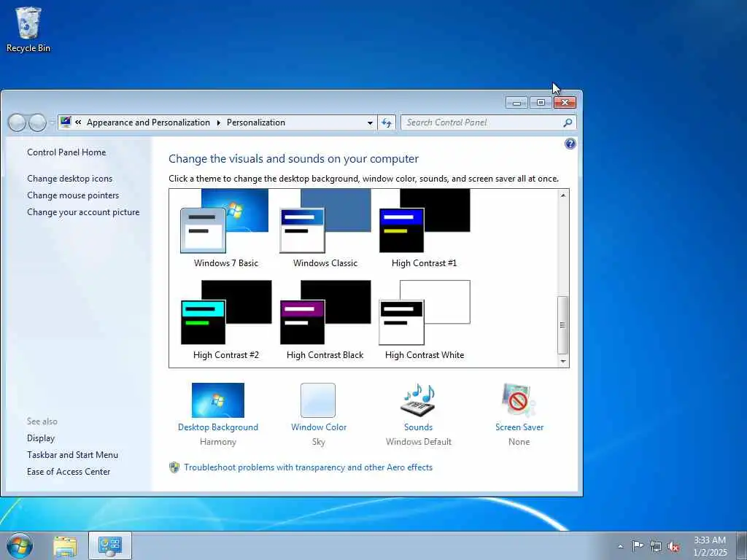Viewport: 747px width, 560px height.
Task: Pick the High Contrast Black theme
Action: coord(325,320)
